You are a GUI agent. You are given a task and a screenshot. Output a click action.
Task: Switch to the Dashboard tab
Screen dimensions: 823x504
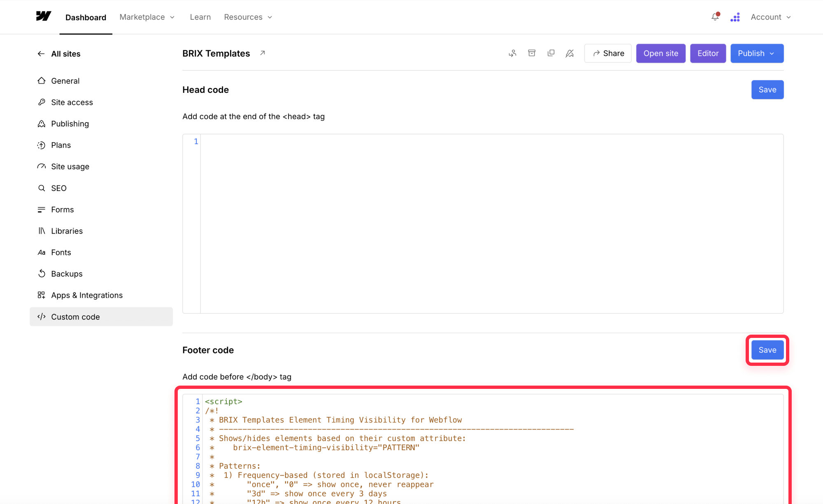86,17
